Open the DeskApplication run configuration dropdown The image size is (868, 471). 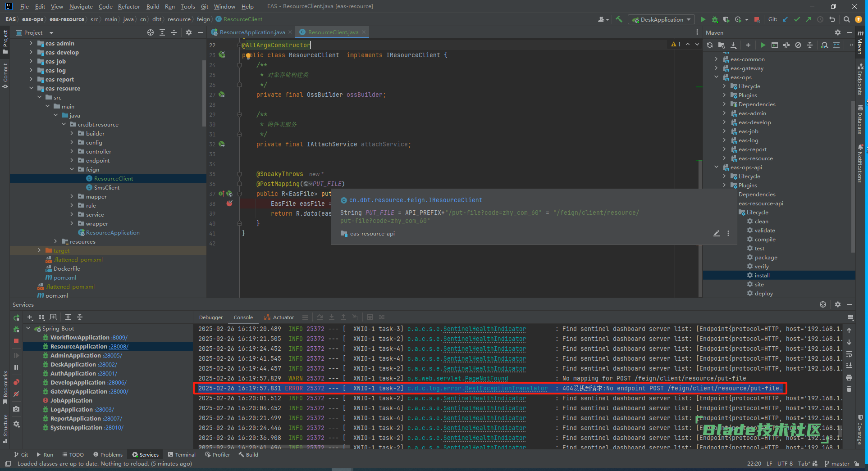point(662,19)
